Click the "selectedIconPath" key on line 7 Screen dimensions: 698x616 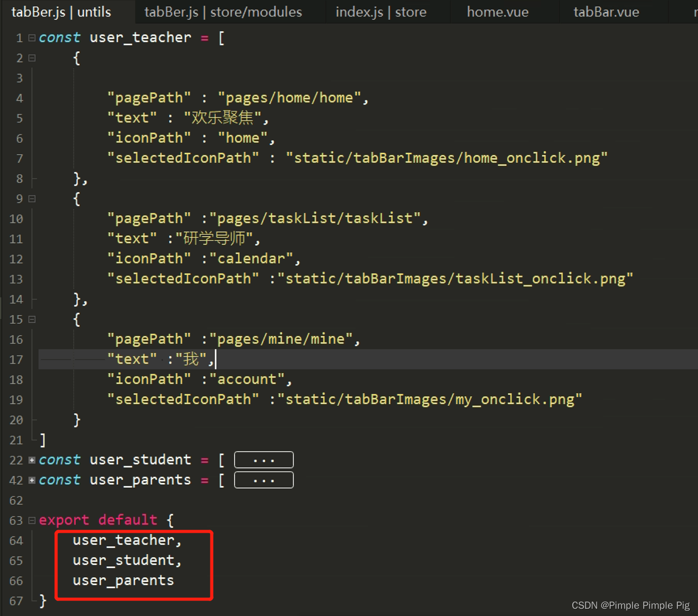(183, 158)
